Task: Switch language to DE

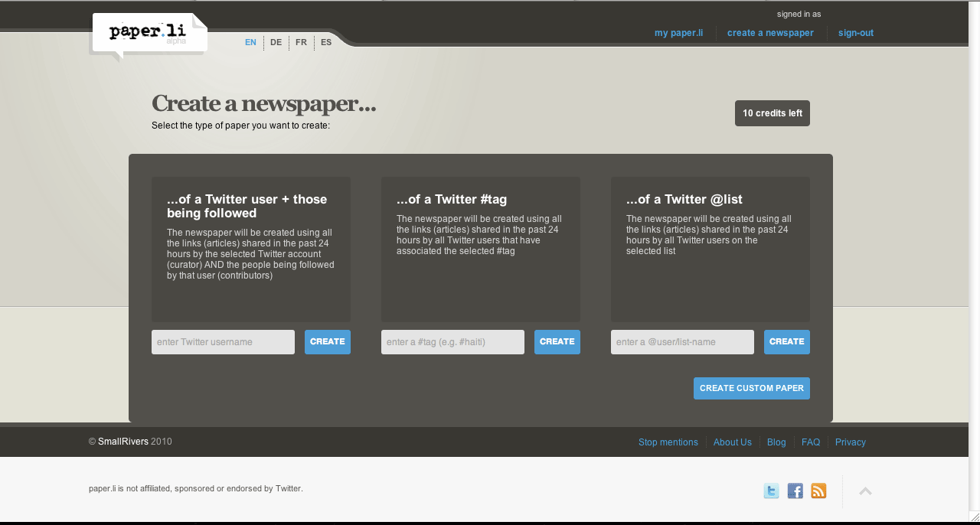Action: pyautogui.click(x=276, y=43)
